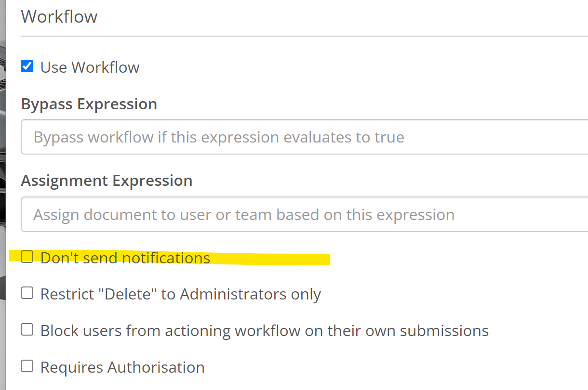
Task: Click the "Use Workflow" label text
Action: (90, 67)
